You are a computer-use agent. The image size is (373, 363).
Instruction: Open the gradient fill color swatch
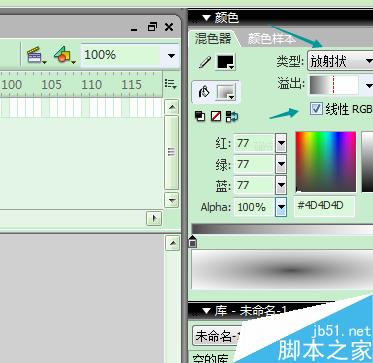tap(226, 92)
